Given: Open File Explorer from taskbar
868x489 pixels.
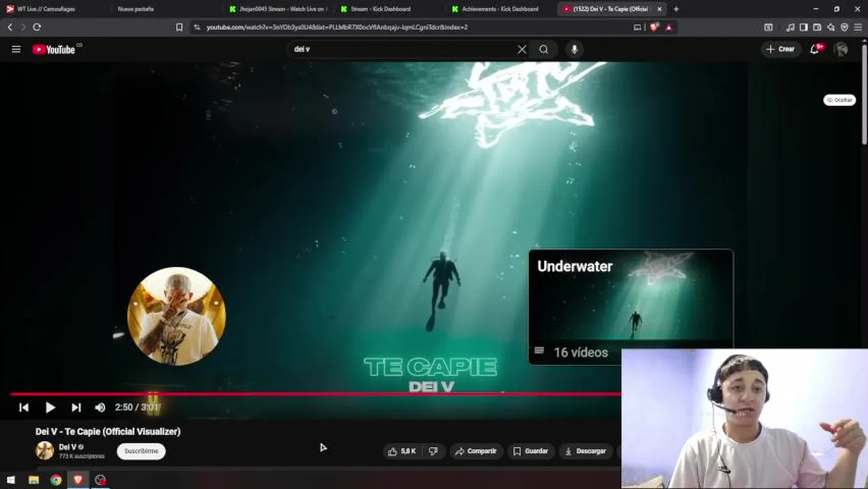Looking at the screenshot, I should pos(33,480).
